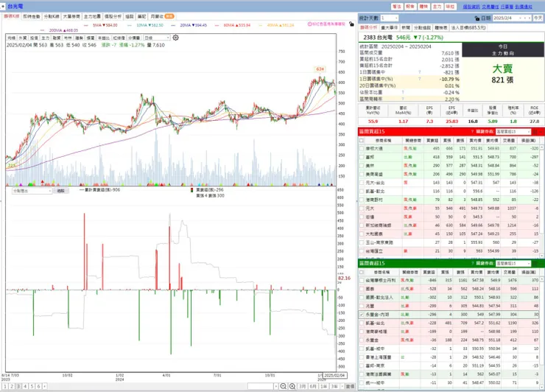The image size is (545, 392).
Task: Sort buy table by 買賣超 column header
Action: (x=432, y=140)
